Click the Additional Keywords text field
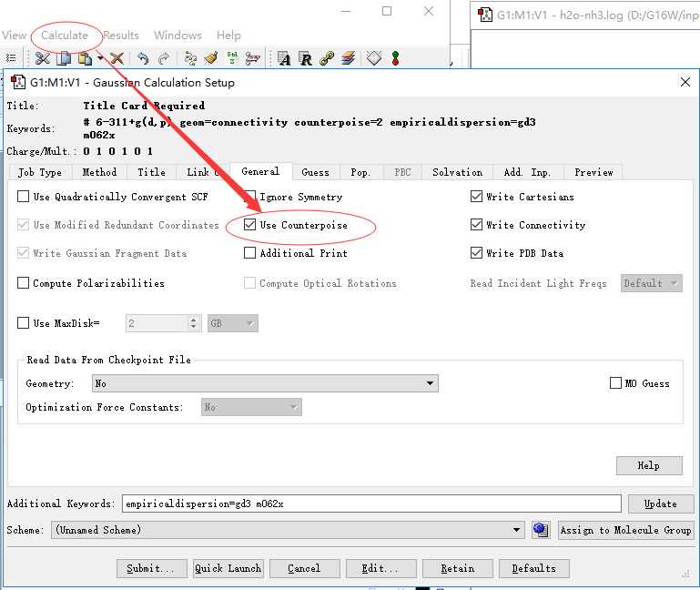This screenshot has width=700, height=590. pyautogui.click(x=371, y=504)
